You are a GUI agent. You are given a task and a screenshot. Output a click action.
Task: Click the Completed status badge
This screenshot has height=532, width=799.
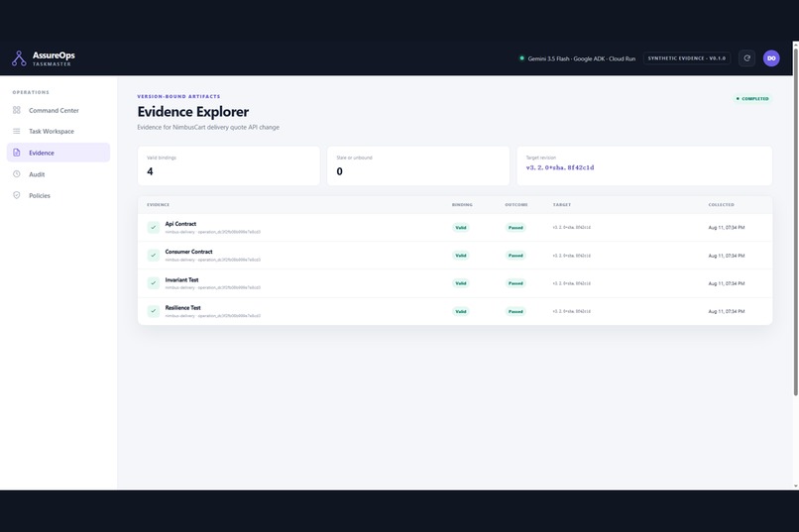752,98
